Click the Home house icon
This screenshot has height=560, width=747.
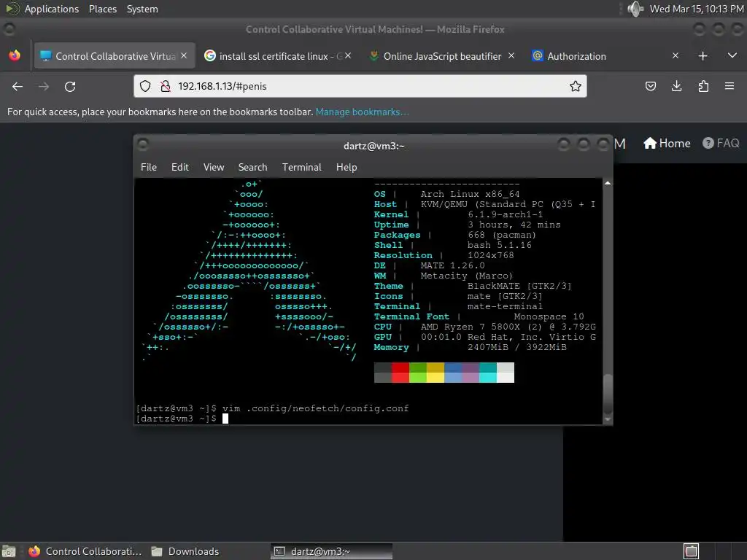[650, 144]
